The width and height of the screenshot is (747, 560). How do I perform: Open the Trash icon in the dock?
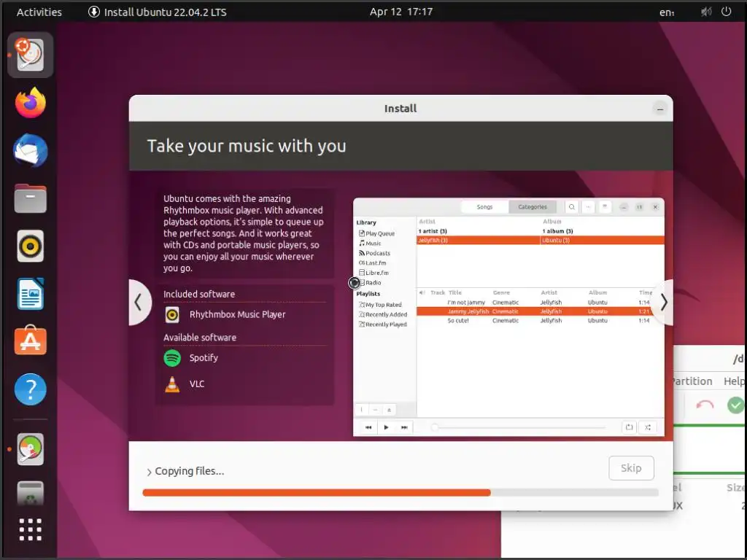coord(30,494)
